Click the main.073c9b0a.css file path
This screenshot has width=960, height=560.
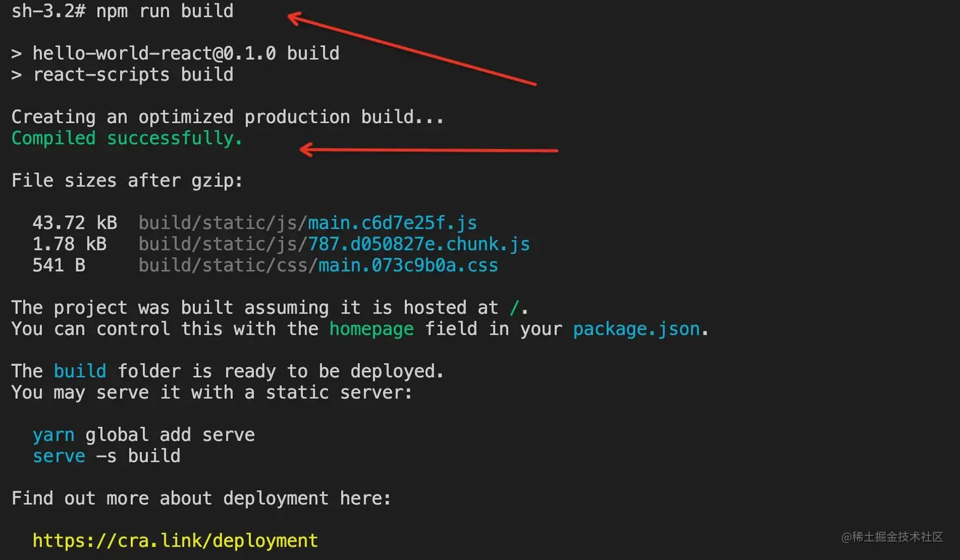[318, 265]
